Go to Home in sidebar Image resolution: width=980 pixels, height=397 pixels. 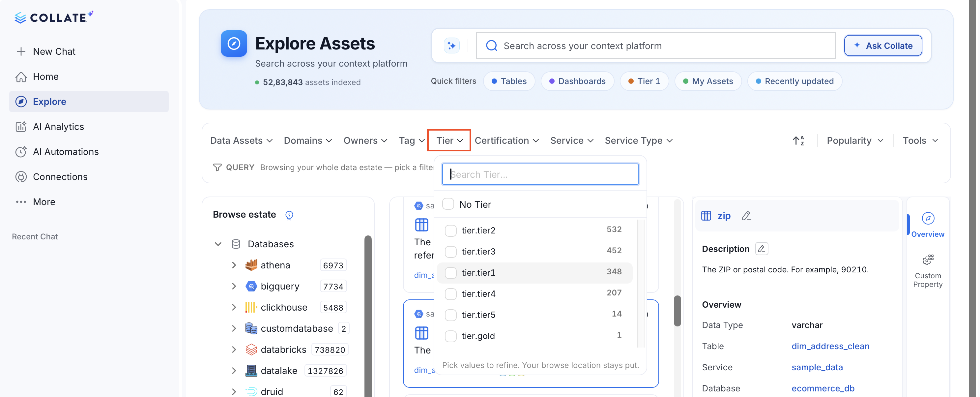pyautogui.click(x=89, y=76)
